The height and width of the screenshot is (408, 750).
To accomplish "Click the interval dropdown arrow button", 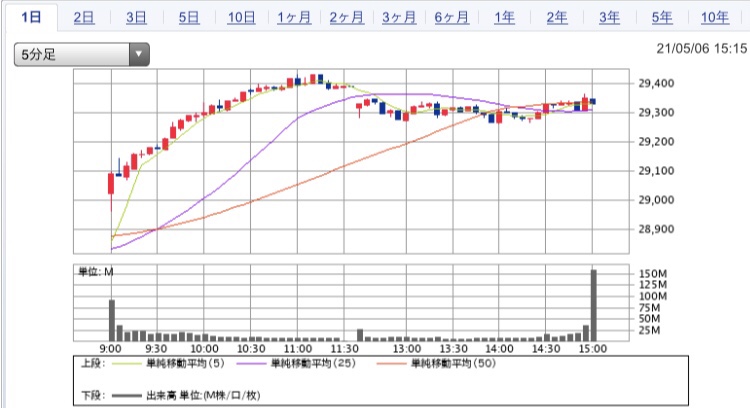I will click(x=139, y=54).
